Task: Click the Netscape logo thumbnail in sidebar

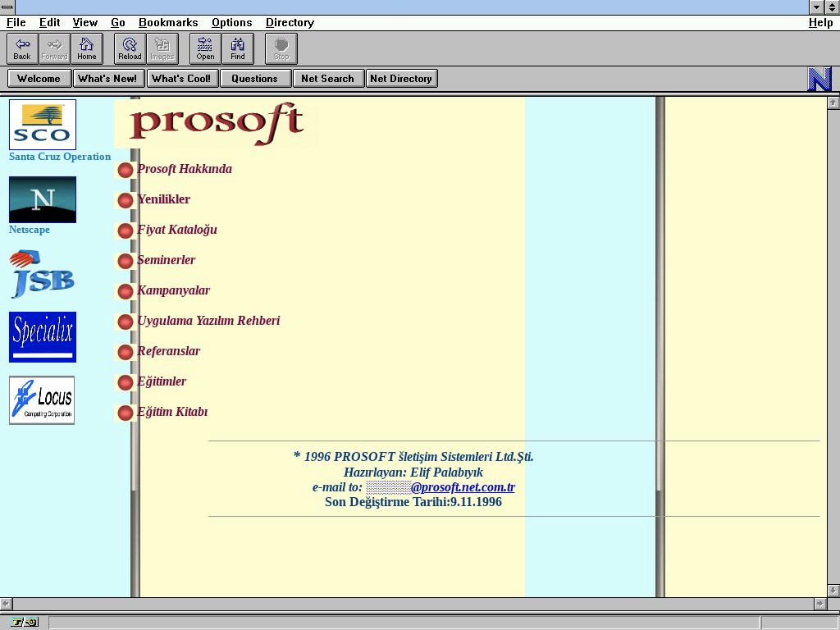Action: click(x=43, y=199)
